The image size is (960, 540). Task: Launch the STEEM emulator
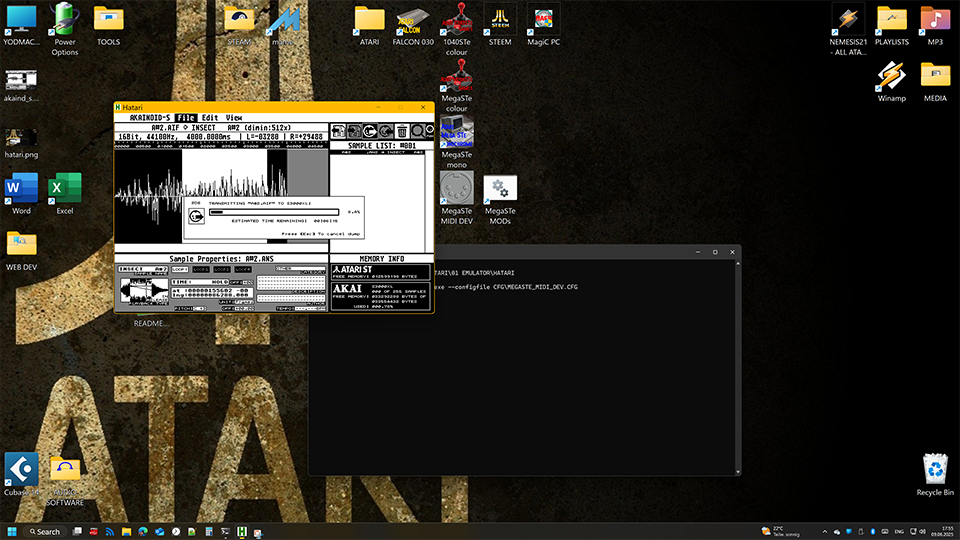tap(500, 26)
